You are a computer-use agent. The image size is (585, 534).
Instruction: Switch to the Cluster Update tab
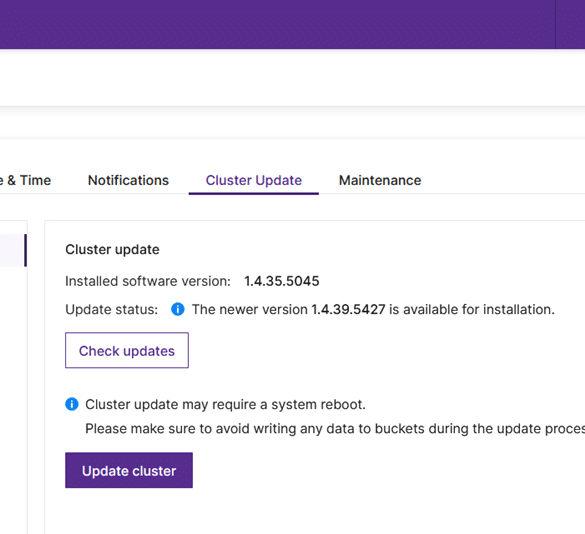(254, 180)
